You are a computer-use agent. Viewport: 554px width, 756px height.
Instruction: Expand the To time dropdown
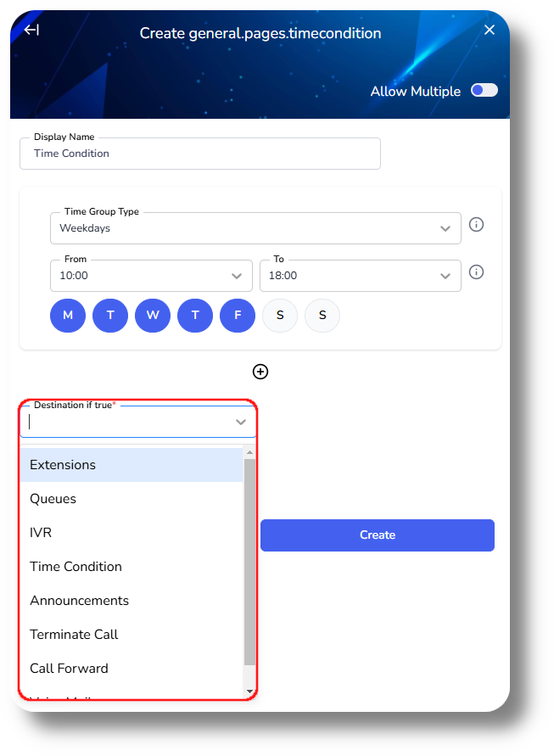pyautogui.click(x=361, y=276)
